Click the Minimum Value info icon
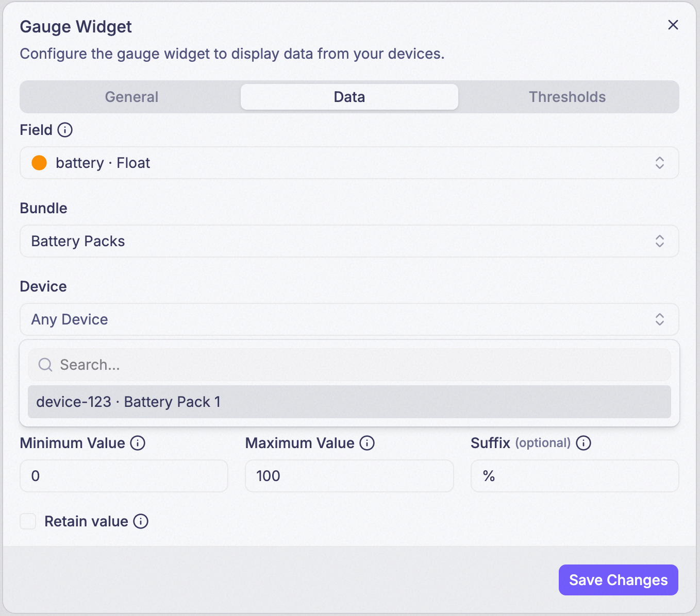 (138, 443)
